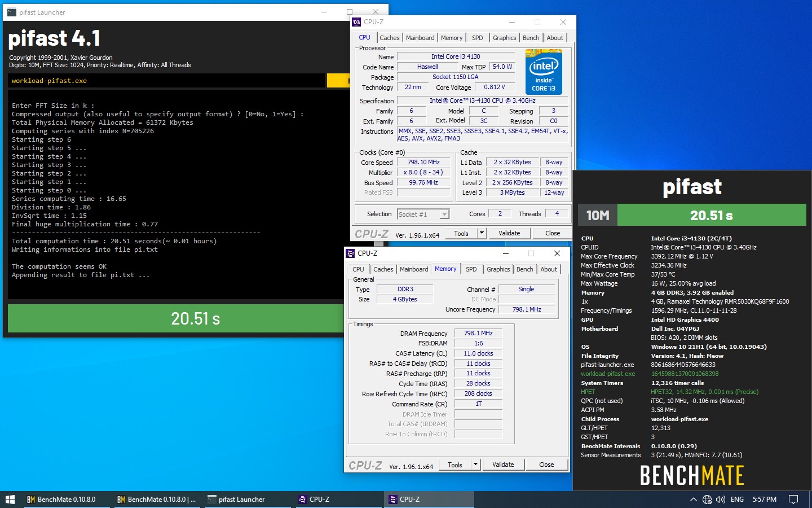Click the yellow button in pifast Launcher
Viewport: 812px width, 508px height.
pyautogui.click(x=338, y=81)
